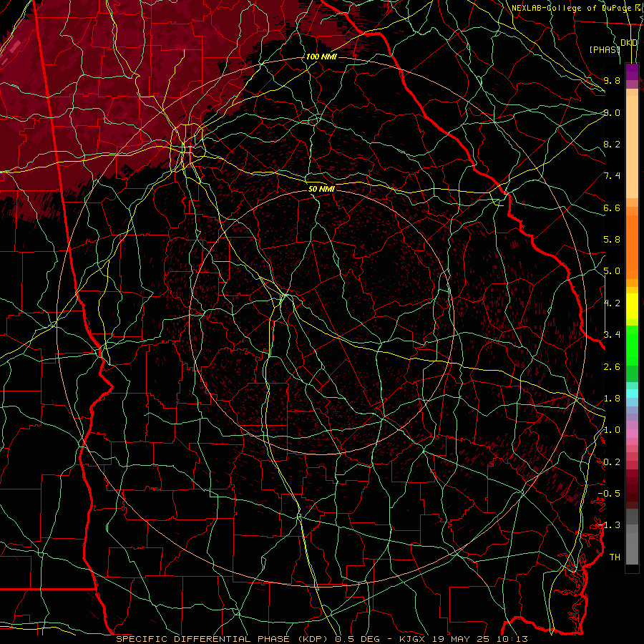This screenshot has height=644, width=644.
Task: Select the 9.8 value on the scale
Action: point(612,80)
